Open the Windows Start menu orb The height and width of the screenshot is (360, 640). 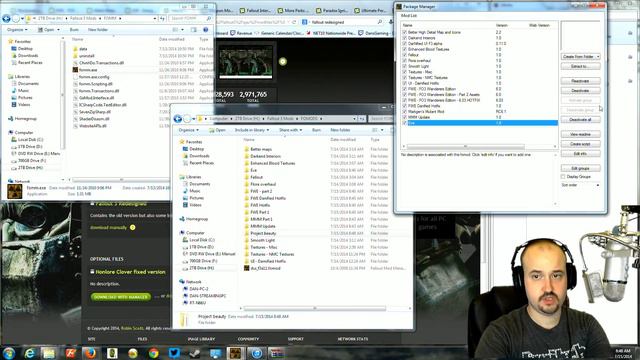point(9,353)
